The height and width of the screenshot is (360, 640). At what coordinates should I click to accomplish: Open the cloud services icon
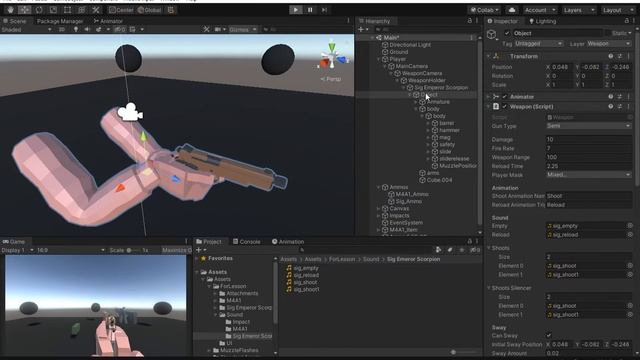tap(512, 10)
